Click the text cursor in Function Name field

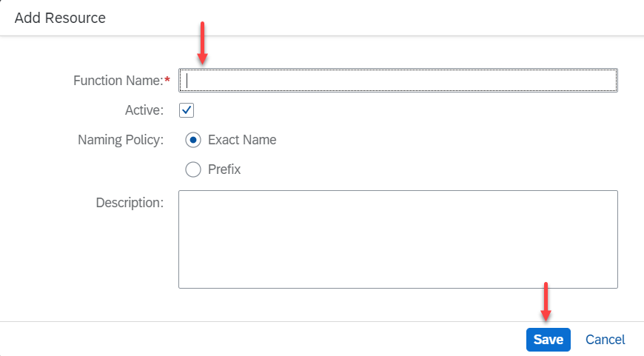(188, 80)
